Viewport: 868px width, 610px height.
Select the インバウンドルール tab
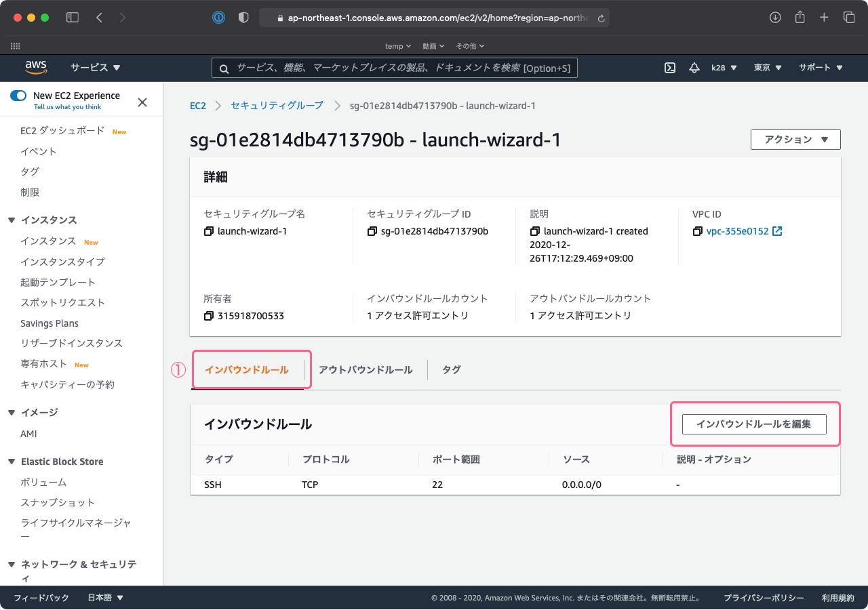(247, 369)
